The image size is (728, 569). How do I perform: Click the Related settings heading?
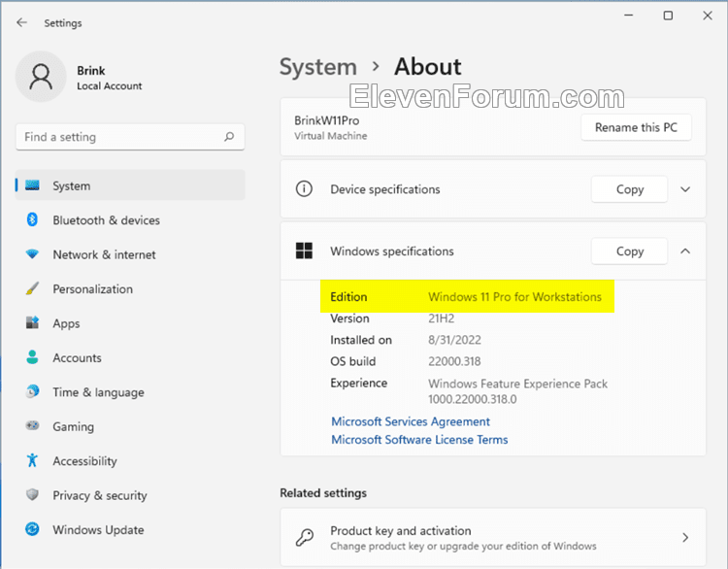coord(323,493)
